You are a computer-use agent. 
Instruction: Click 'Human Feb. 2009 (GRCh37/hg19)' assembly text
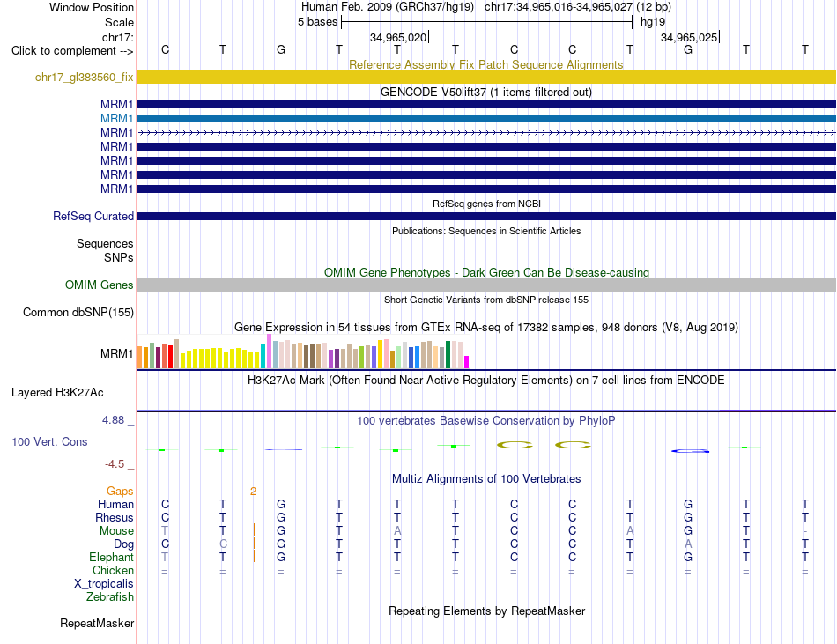[388, 7]
